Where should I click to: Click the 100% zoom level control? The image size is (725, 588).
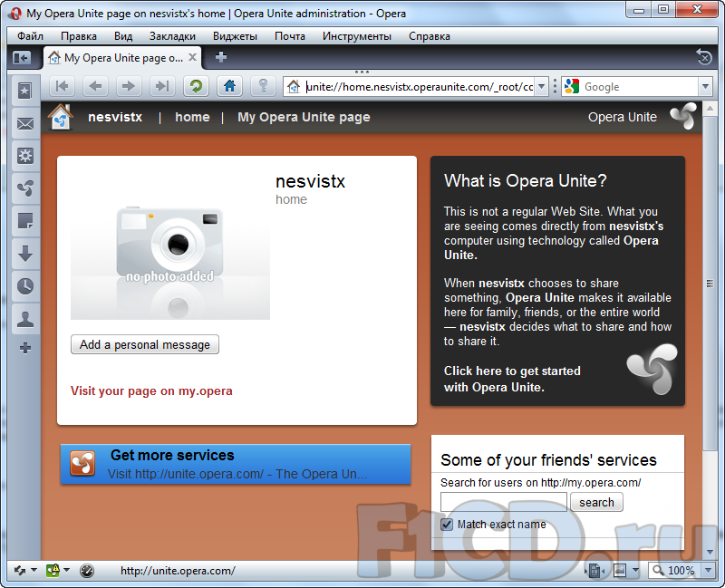point(681,571)
